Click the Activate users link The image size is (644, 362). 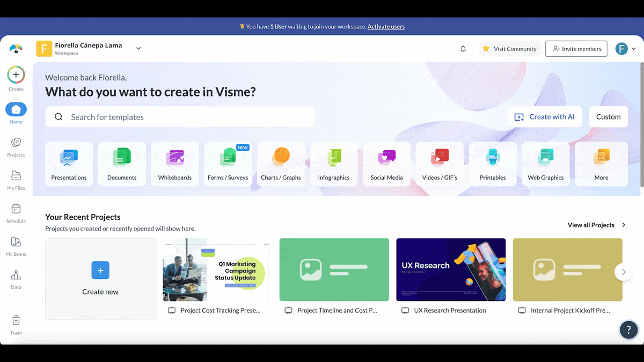[x=386, y=26]
